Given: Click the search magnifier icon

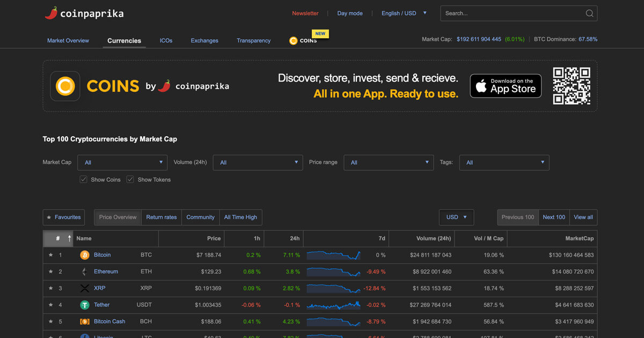Looking at the screenshot, I should [589, 13].
